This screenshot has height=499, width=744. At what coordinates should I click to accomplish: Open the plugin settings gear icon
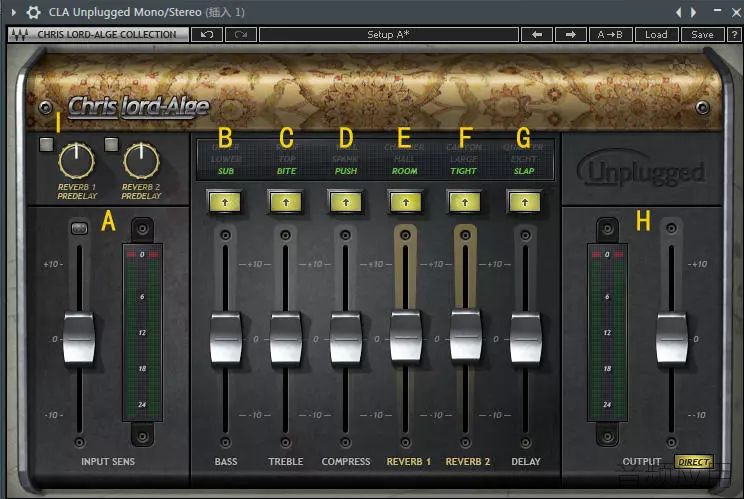[33, 12]
